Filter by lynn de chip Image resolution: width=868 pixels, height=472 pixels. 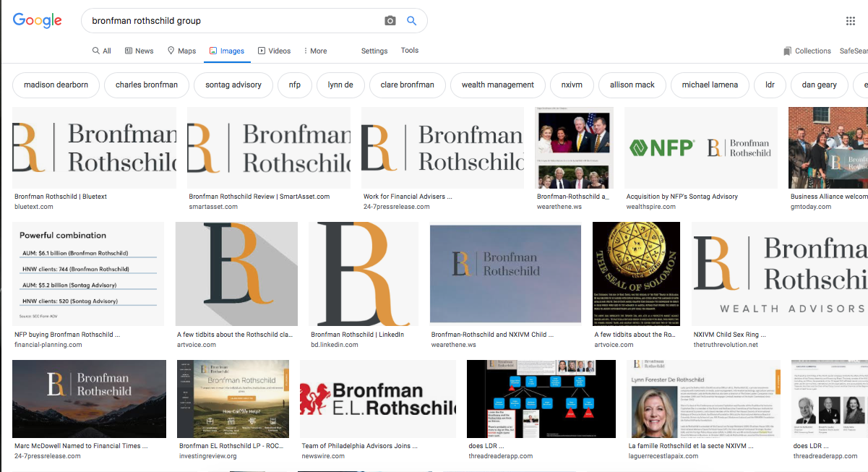pos(340,85)
